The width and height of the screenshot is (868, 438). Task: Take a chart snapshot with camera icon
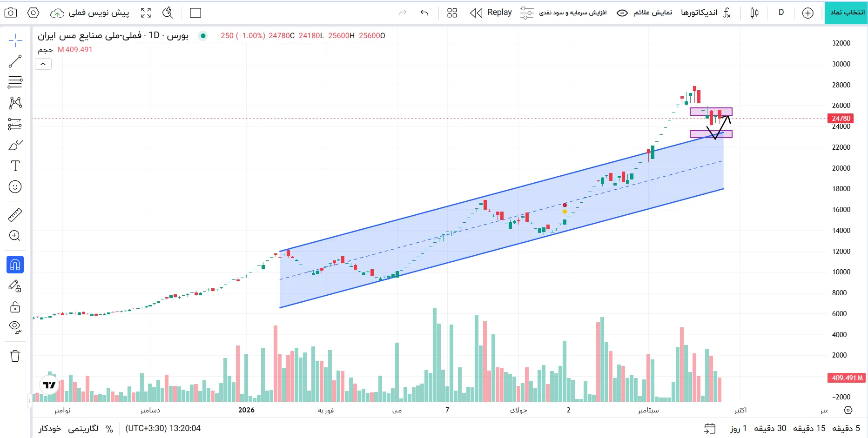point(11,13)
